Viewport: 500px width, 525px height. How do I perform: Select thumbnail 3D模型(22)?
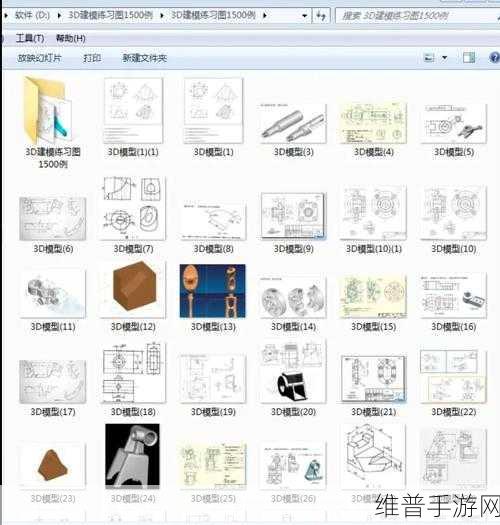[x=453, y=376]
